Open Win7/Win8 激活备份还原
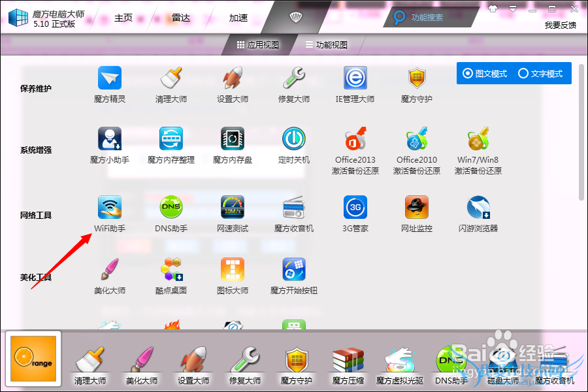Screen dimensions: 588x392 click(478, 139)
